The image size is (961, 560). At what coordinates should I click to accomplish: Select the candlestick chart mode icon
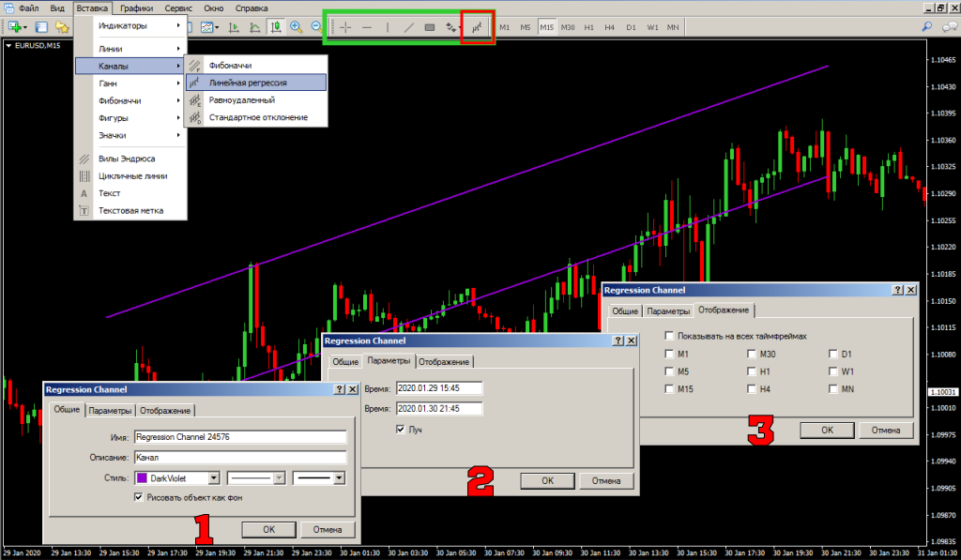276,27
